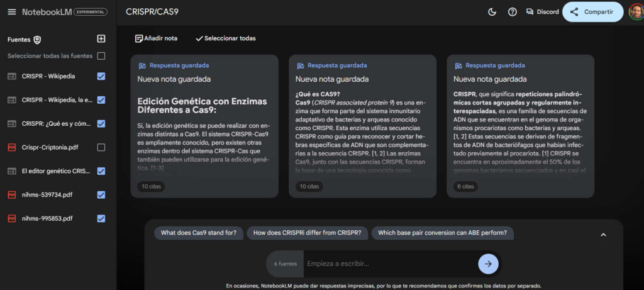
Task: Uncheck the CRISPR - Wikipedia source checkbox
Action: point(101,76)
